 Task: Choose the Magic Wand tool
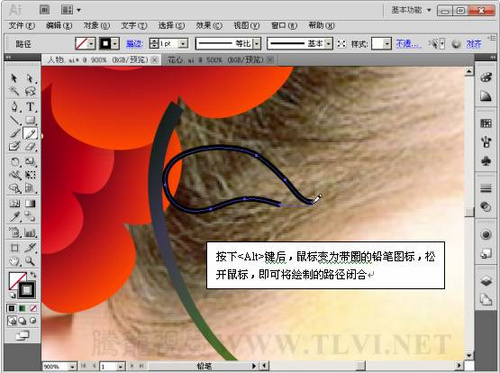point(14,91)
